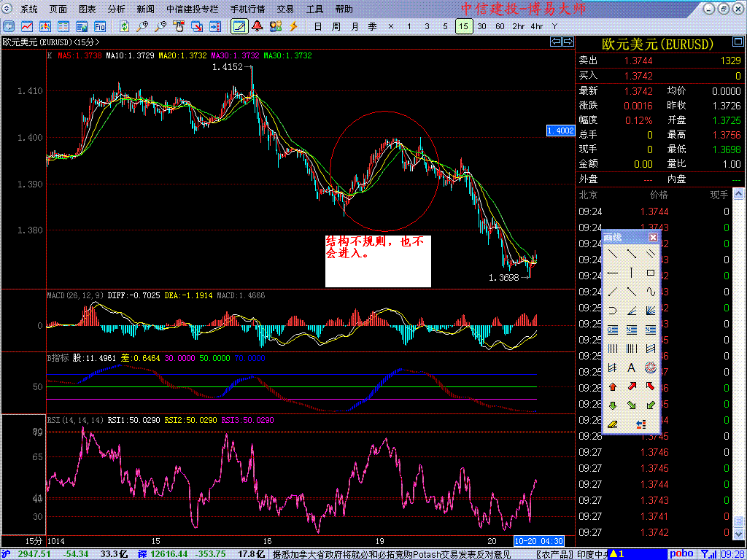The image size is (747, 560).
Task: Click the 沪 index 2947.51 in status bar
Action: tap(34, 554)
